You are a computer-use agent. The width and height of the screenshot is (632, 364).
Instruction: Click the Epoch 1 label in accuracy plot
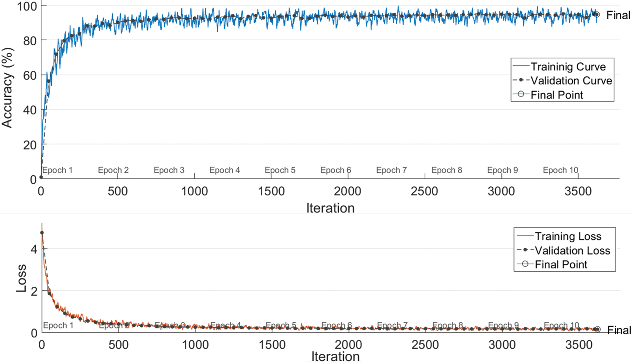57,170
